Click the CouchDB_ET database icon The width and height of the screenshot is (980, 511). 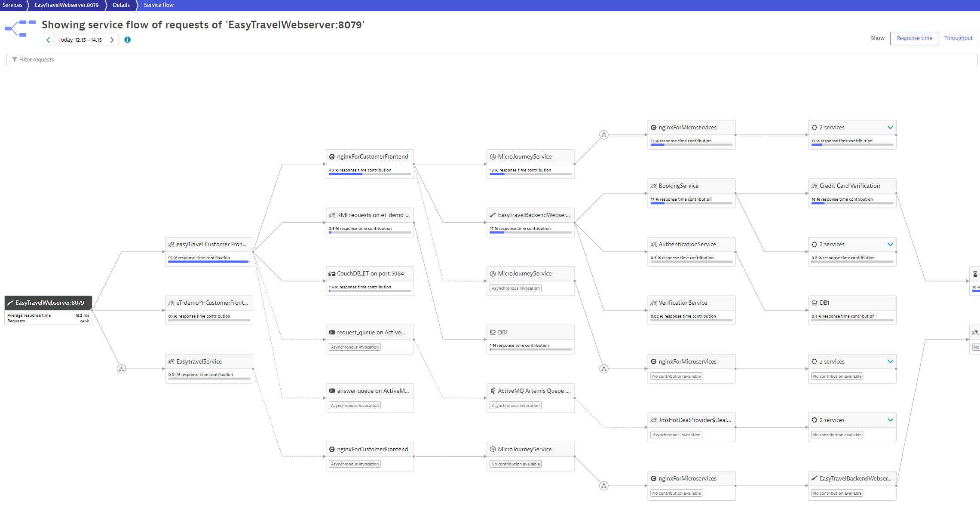(331, 273)
